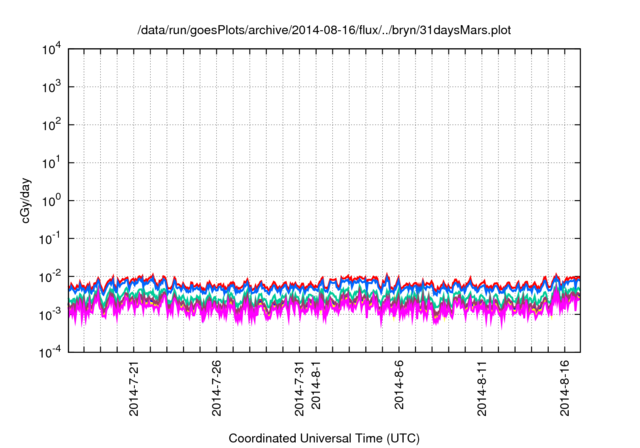Select the 2014-7-26 date tick label
Image resolution: width=640 pixels, height=448 pixels.
pyautogui.click(x=218, y=389)
